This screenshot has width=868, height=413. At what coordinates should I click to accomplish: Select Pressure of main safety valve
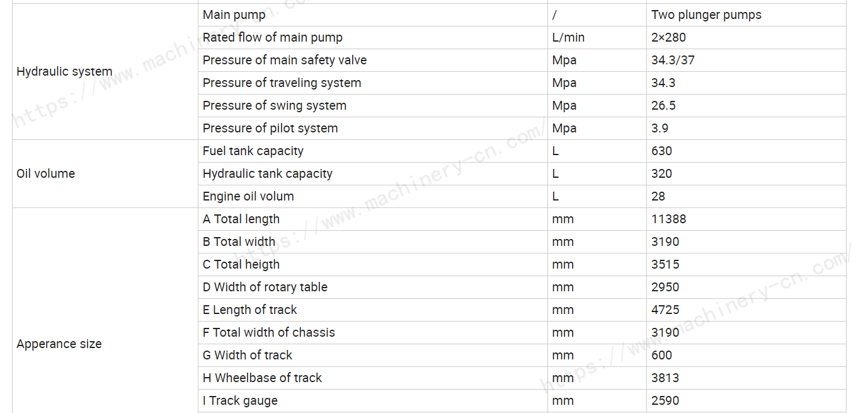285,60
